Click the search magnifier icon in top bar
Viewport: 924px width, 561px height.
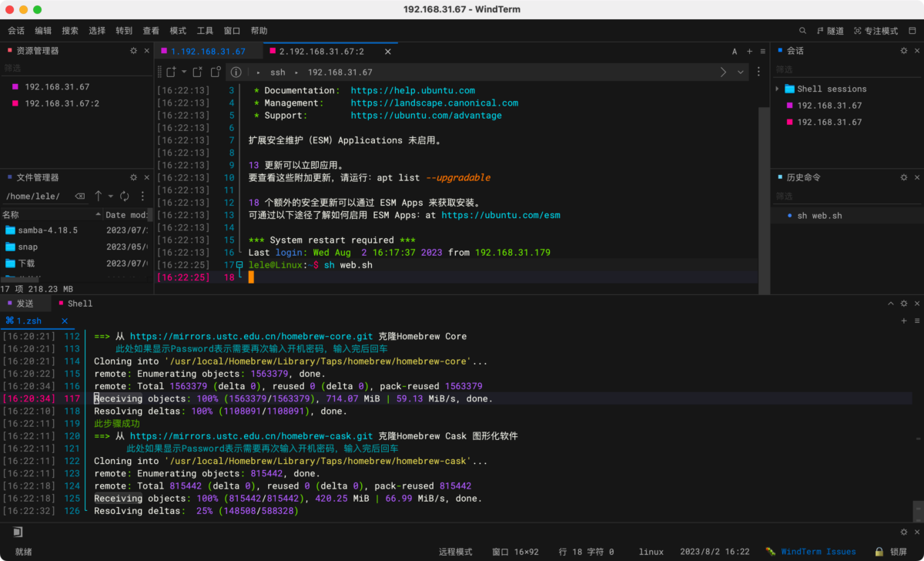[x=802, y=31]
